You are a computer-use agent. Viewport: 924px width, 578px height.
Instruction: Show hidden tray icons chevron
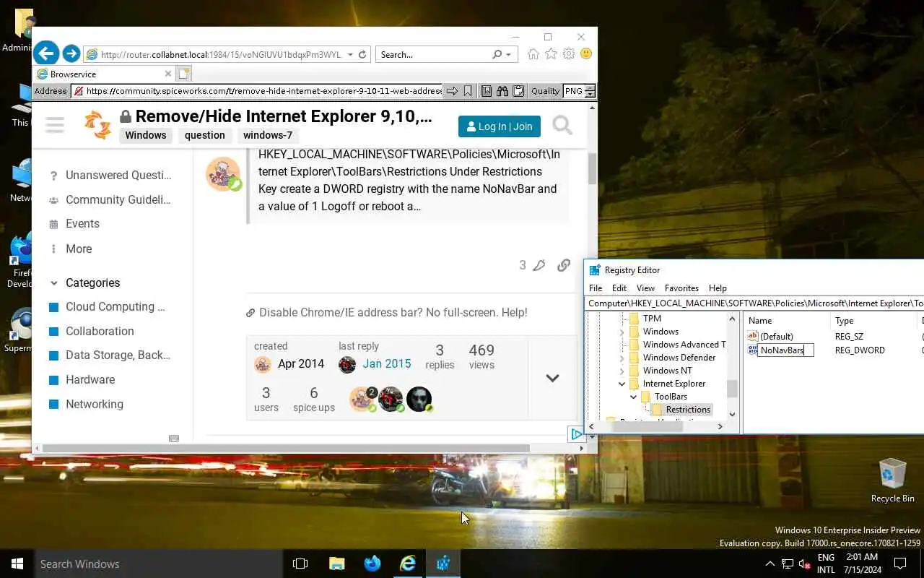tap(770, 564)
